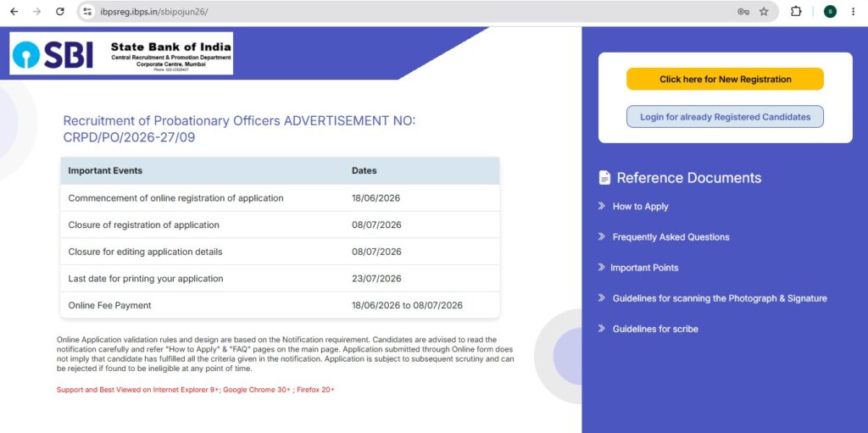Click the red browser support notice text

coord(196,390)
